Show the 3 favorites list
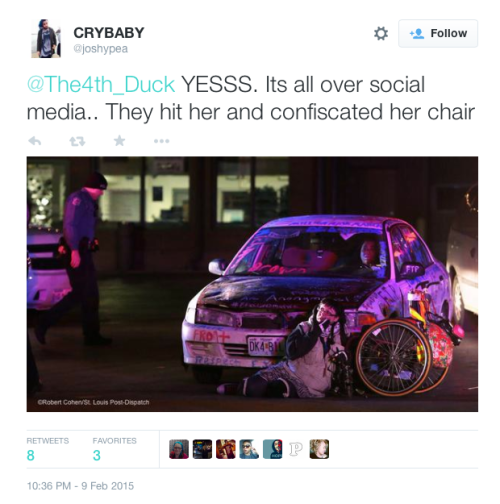The width and height of the screenshot is (500, 504). click(114, 449)
